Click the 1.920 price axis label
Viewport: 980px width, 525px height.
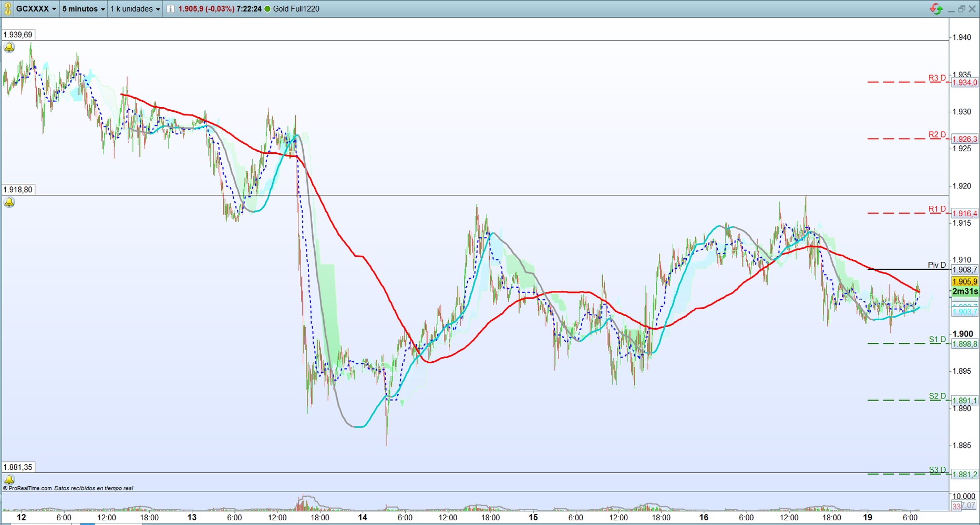962,186
